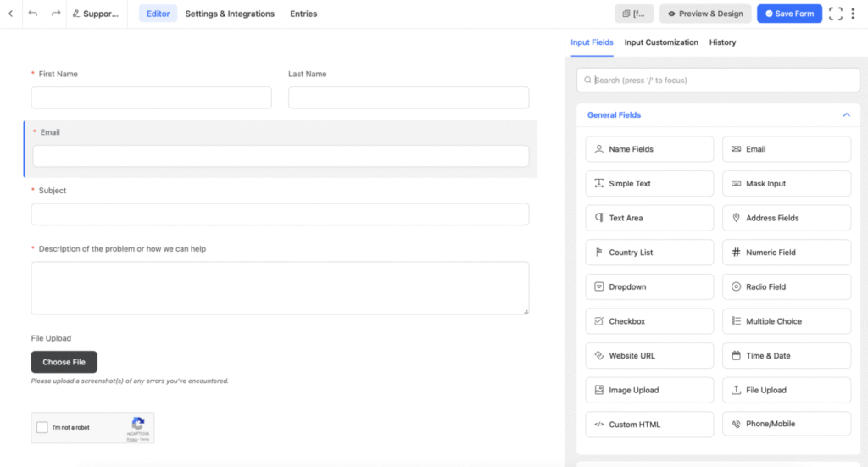Add a Mask Input field
The image size is (868, 467).
point(787,184)
